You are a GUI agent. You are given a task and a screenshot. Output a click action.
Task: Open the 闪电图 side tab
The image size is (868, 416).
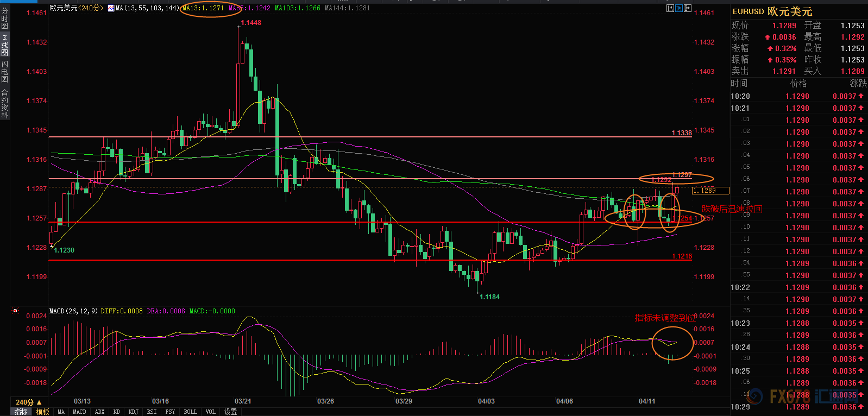point(5,72)
